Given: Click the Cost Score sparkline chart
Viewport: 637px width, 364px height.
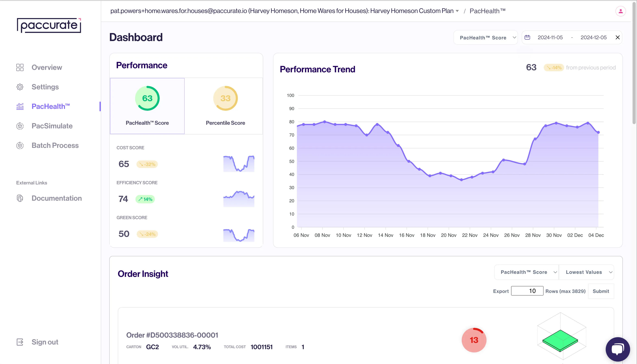Looking at the screenshot, I should click(239, 164).
